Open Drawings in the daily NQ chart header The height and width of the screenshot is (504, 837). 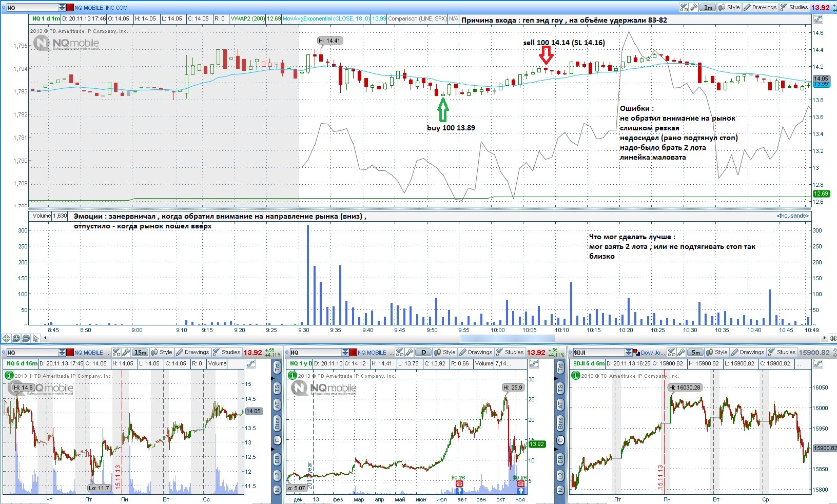(476, 352)
